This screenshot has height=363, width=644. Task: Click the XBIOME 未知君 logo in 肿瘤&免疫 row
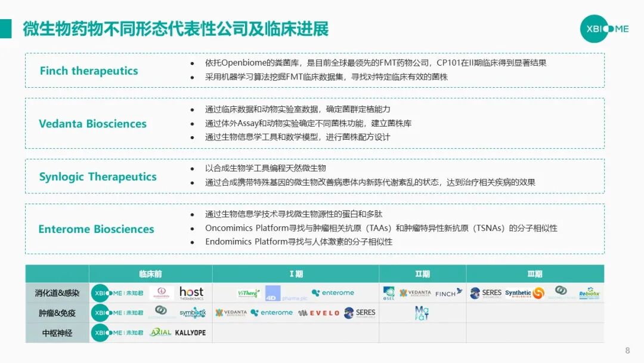[117, 313]
